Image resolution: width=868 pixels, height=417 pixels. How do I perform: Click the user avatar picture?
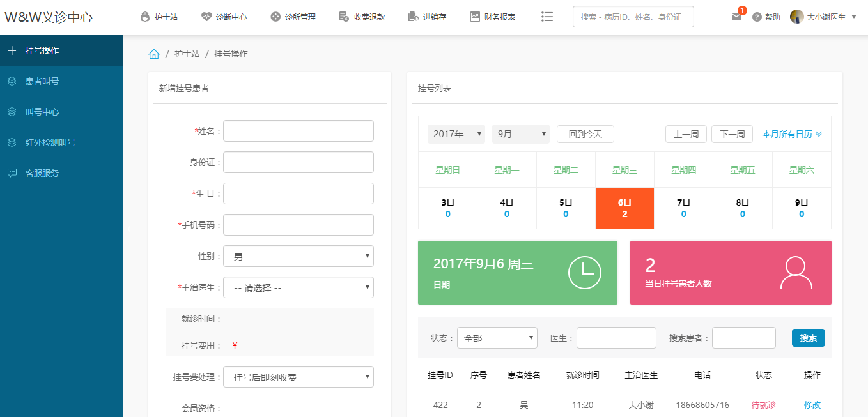[x=796, y=17]
